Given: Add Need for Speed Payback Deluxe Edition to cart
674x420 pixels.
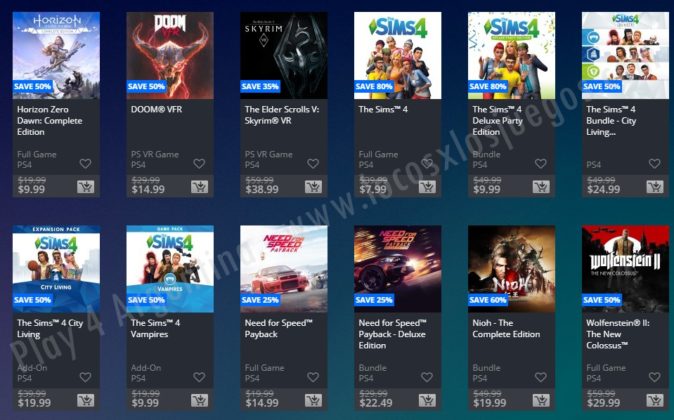Looking at the screenshot, I should (x=427, y=400).
